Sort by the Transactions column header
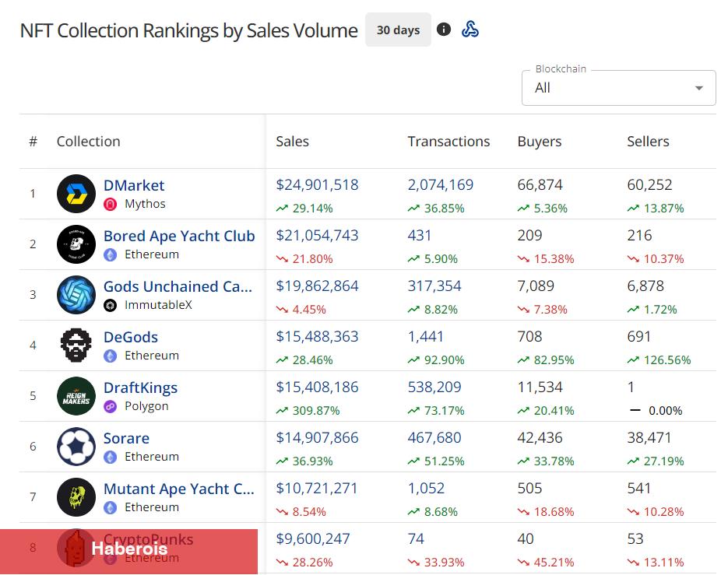The height and width of the screenshot is (575, 728). tap(448, 142)
